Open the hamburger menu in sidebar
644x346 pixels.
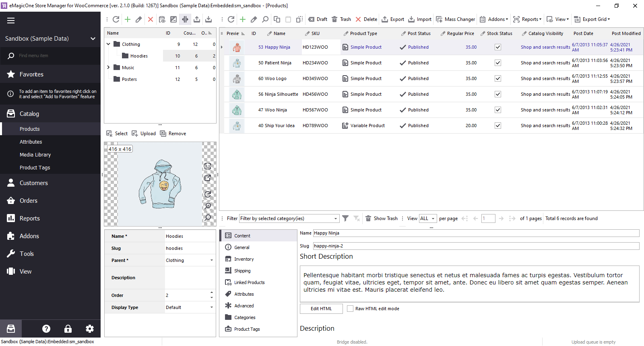tap(11, 21)
